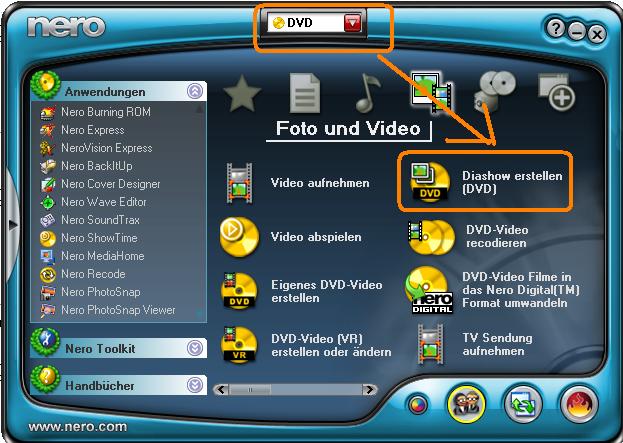Click the Nero Toolkit panel header
Image resolution: width=623 pixels, height=443 pixels.
click(x=118, y=348)
